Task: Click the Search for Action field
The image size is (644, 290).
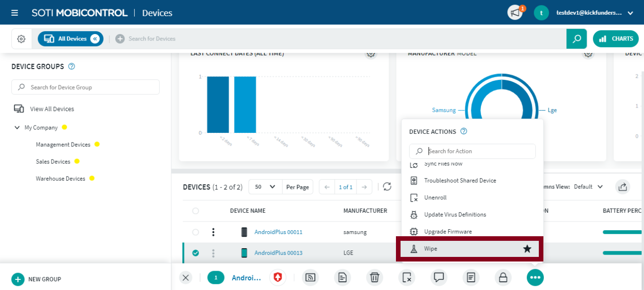Action: pyautogui.click(x=472, y=151)
